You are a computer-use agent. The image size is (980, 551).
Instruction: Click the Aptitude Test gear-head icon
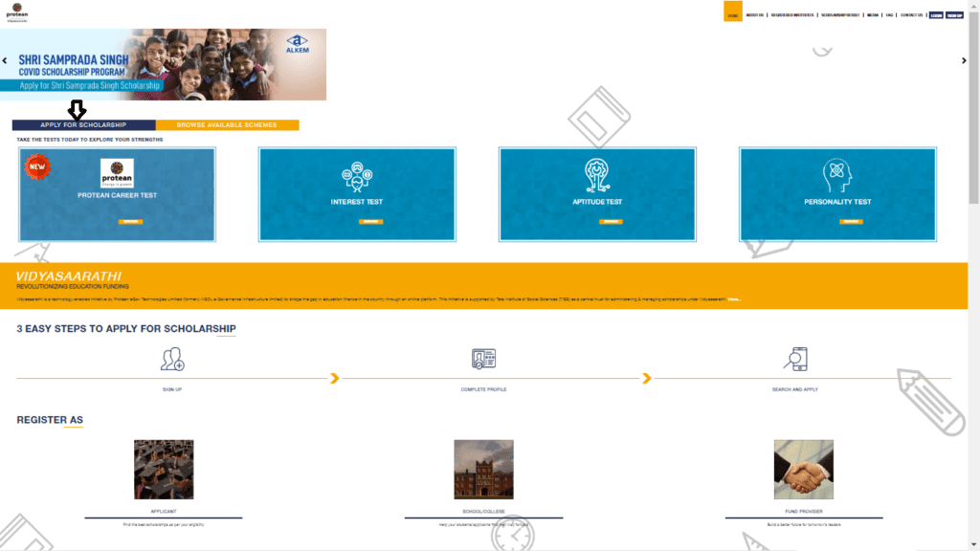(x=597, y=175)
